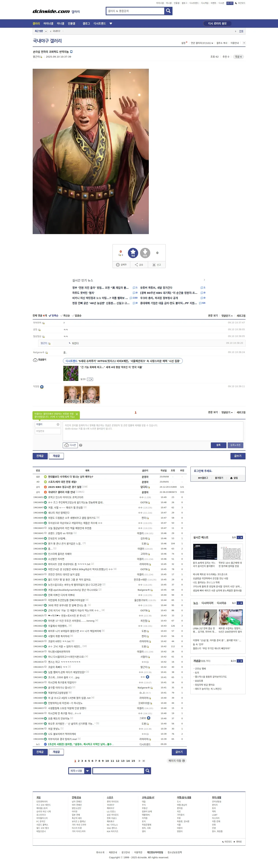Click the 비밀번호 password field

[48, 431]
